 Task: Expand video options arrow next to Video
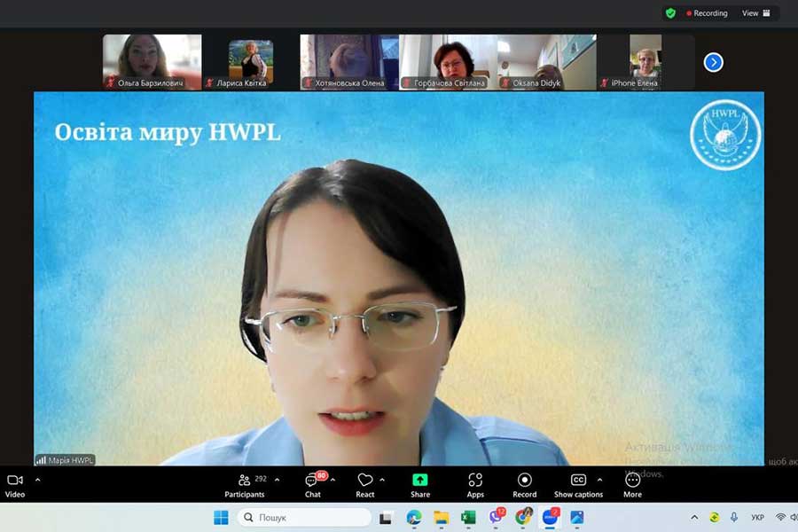tap(37, 480)
